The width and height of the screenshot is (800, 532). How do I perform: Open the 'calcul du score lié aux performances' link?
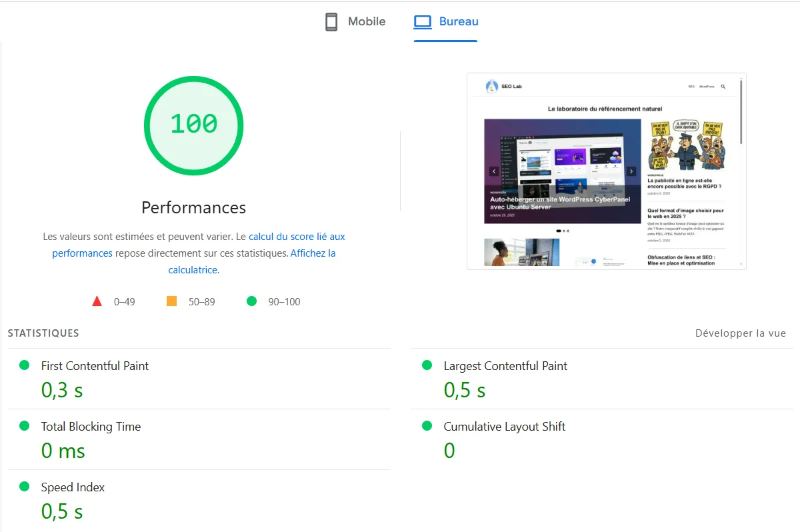point(297,237)
